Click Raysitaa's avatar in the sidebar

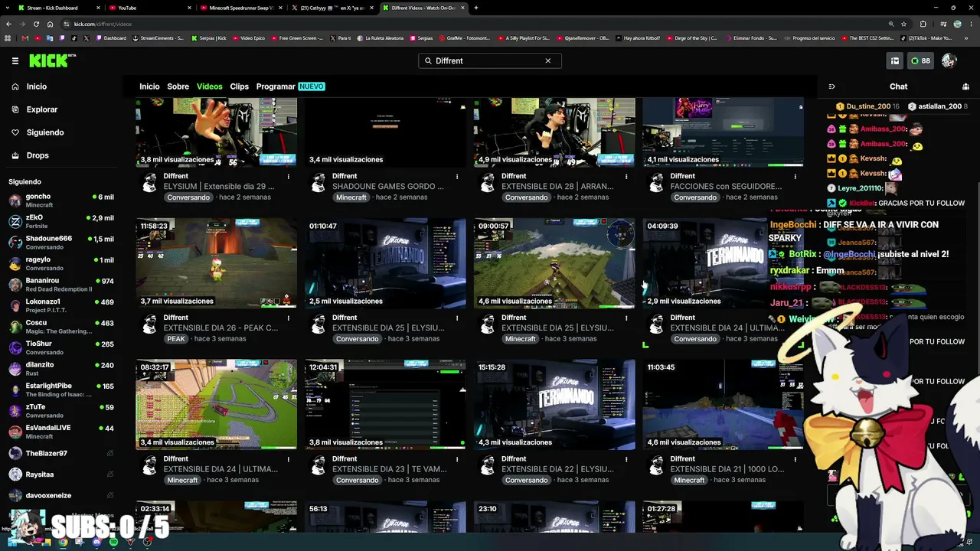[15, 474]
